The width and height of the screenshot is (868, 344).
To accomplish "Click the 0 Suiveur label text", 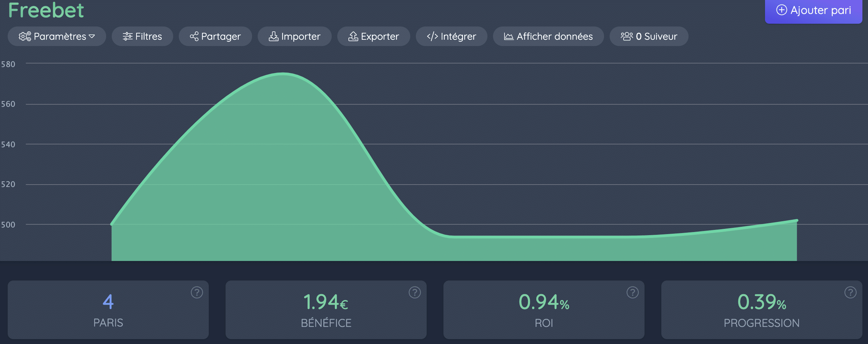I will [x=656, y=36].
